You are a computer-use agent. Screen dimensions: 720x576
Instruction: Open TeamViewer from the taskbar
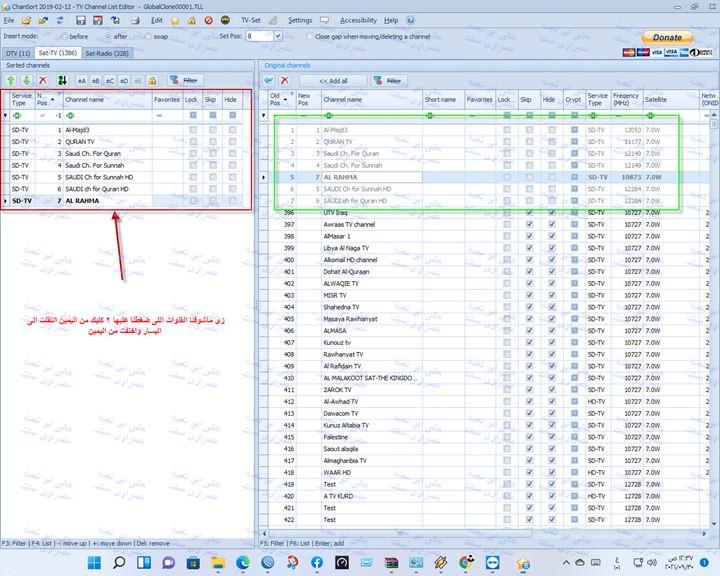[493, 562]
